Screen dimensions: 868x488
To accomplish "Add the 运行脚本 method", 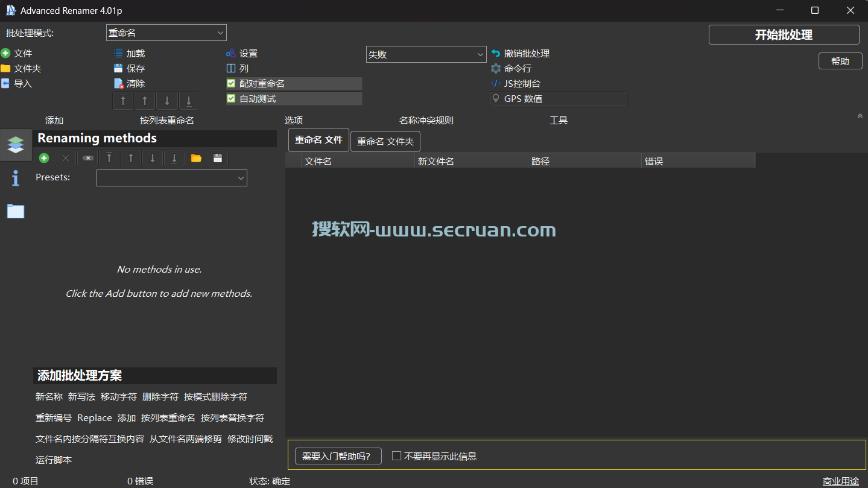I will [x=54, y=460].
